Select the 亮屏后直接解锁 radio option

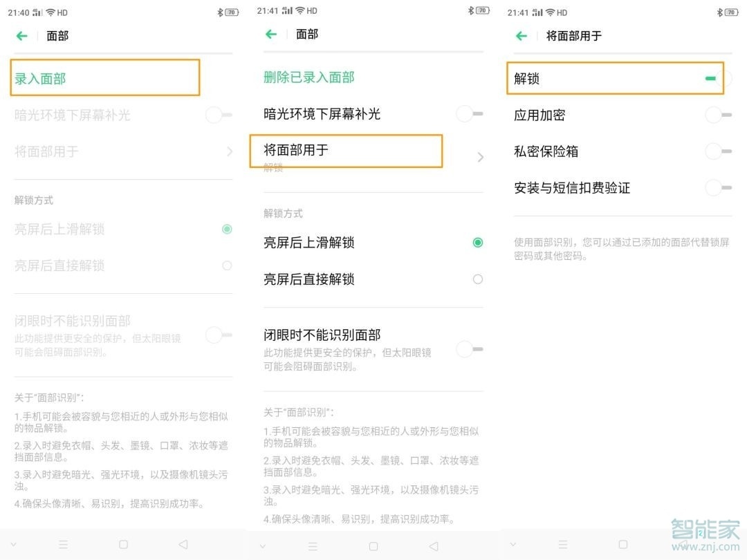[477, 279]
